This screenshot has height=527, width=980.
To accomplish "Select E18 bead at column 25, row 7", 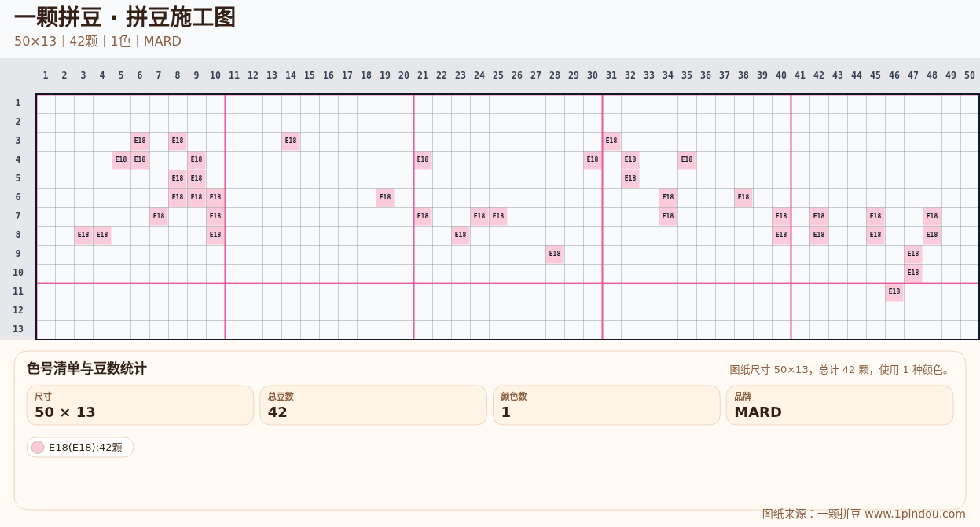I will click(x=498, y=217).
